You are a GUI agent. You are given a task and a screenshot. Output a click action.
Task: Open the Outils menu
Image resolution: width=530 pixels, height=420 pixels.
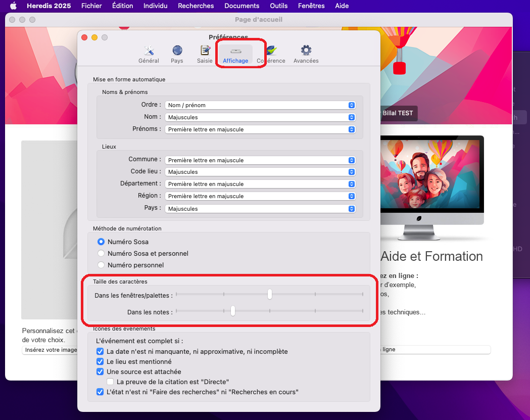tap(278, 6)
